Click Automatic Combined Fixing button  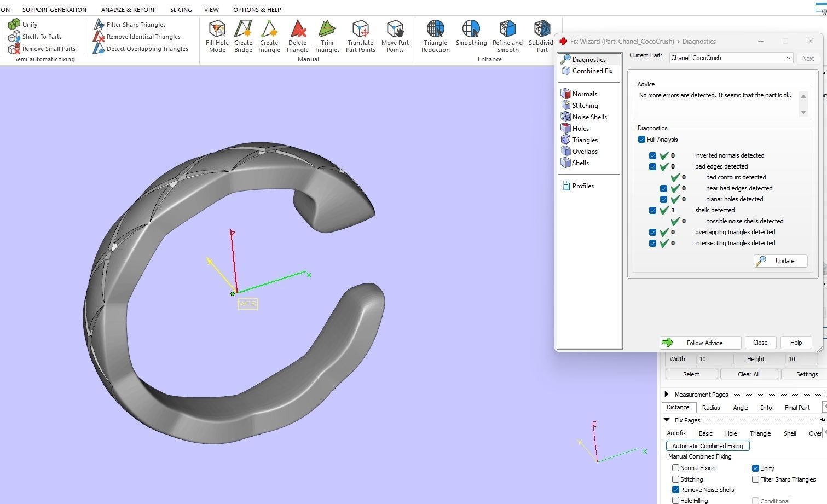coord(708,446)
